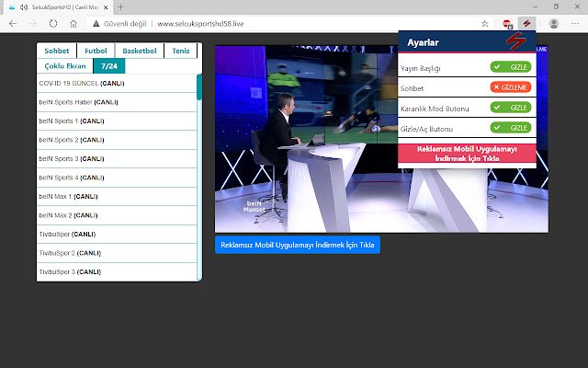Maximize or restore the browser window

556,6
